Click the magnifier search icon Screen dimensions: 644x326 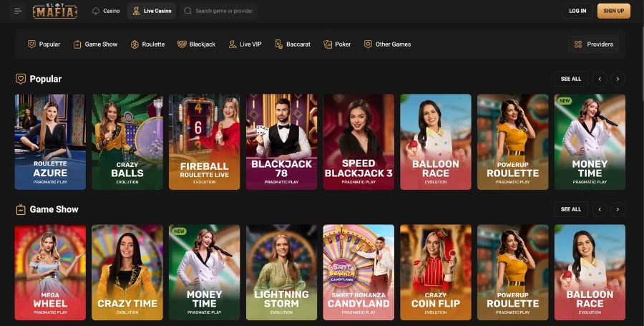[x=187, y=11]
